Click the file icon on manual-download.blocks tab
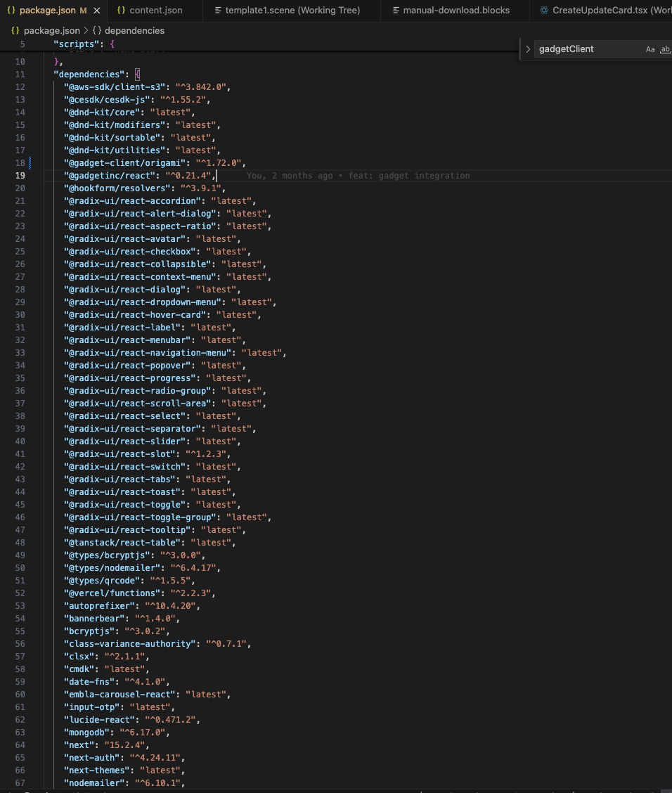This screenshot has width=672, height=793. point(396,10)
